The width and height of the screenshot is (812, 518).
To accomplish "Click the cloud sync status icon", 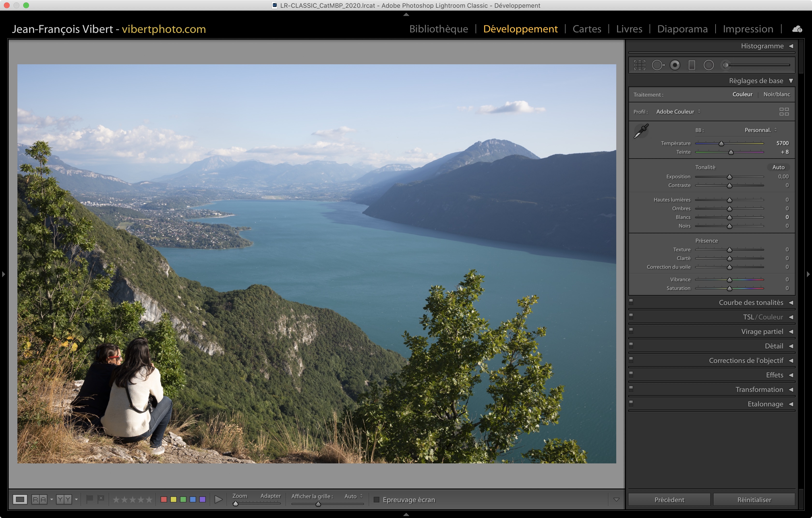I will point(797,29).
